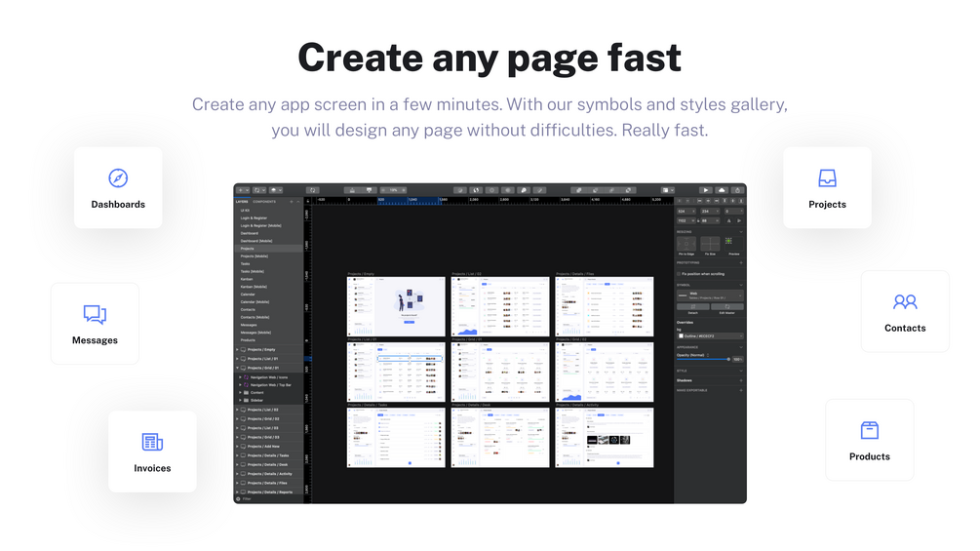Click the Cloud upload toolbar icon
This screenshot has width=980, height=551.
tap(722, 190)
